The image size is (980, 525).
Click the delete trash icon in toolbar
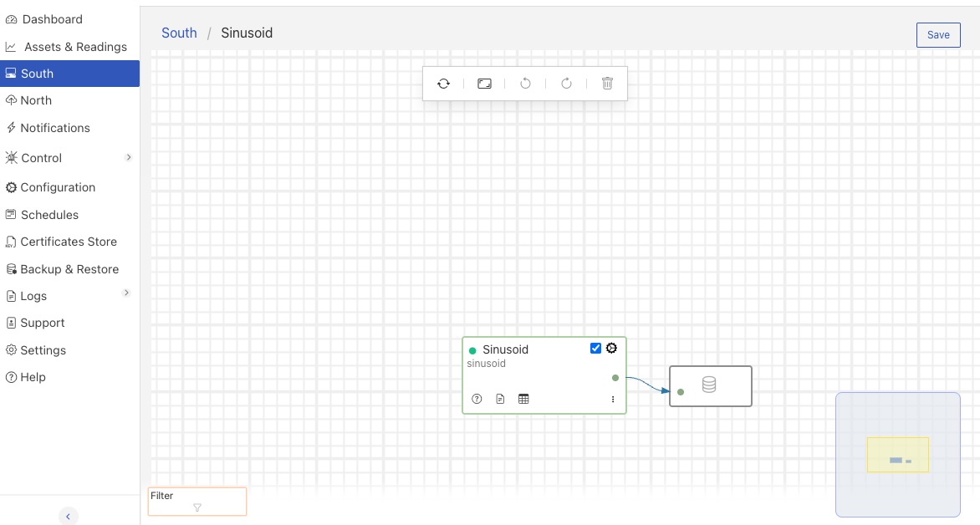(x=607, y=83)
